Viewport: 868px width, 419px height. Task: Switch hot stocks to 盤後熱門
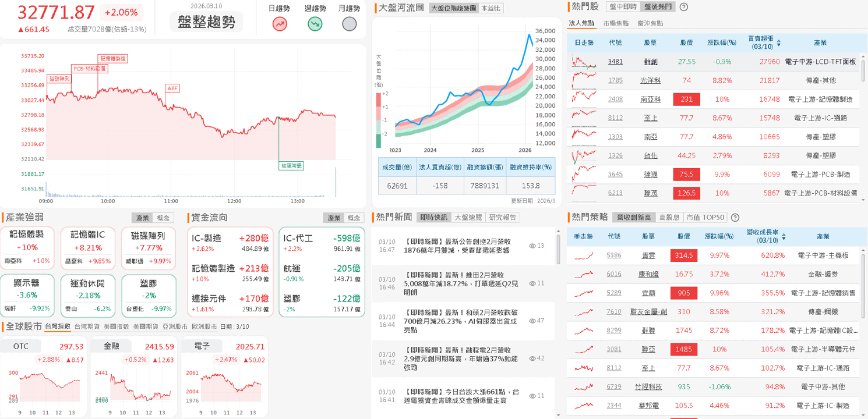657,7
